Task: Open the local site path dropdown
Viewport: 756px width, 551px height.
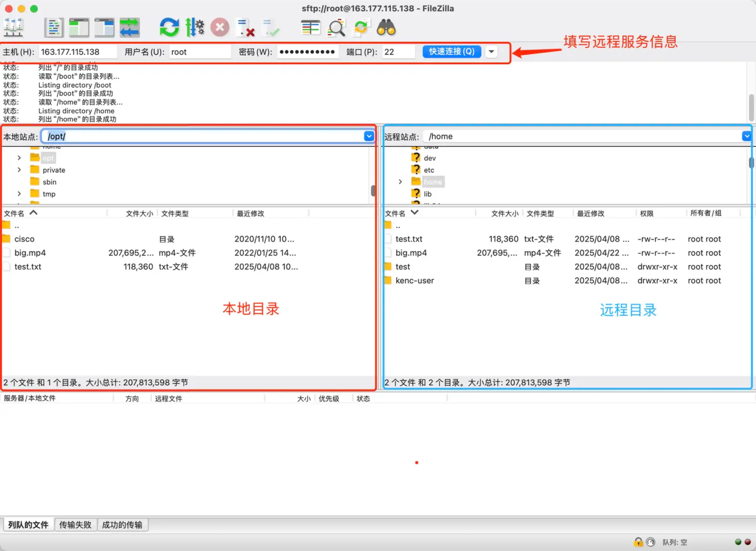Action: (369, 136)
